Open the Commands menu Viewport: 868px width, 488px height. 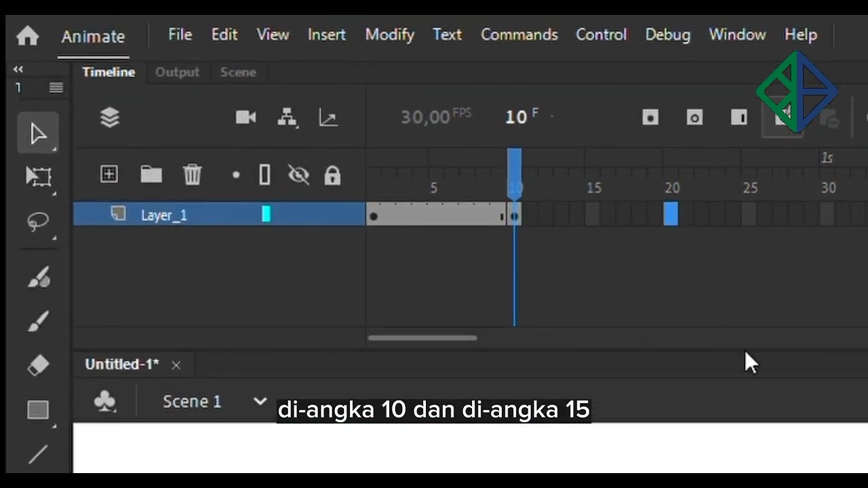(x=519, y=35)
